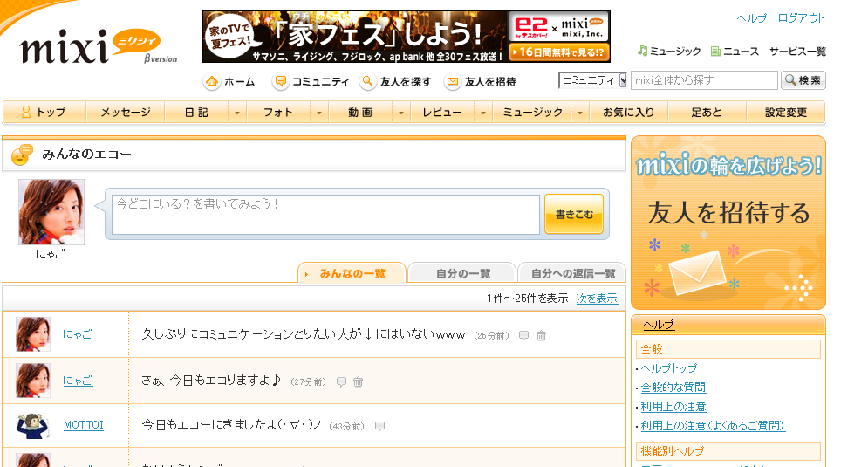Reply to MOTTOI's echo post

pos(379,427)
